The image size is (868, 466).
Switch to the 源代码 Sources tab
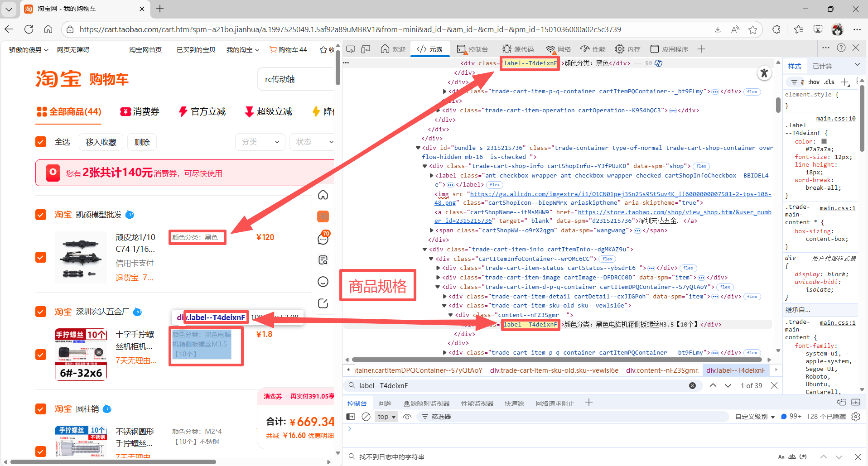pyautogui.click(x=518, y=49)
